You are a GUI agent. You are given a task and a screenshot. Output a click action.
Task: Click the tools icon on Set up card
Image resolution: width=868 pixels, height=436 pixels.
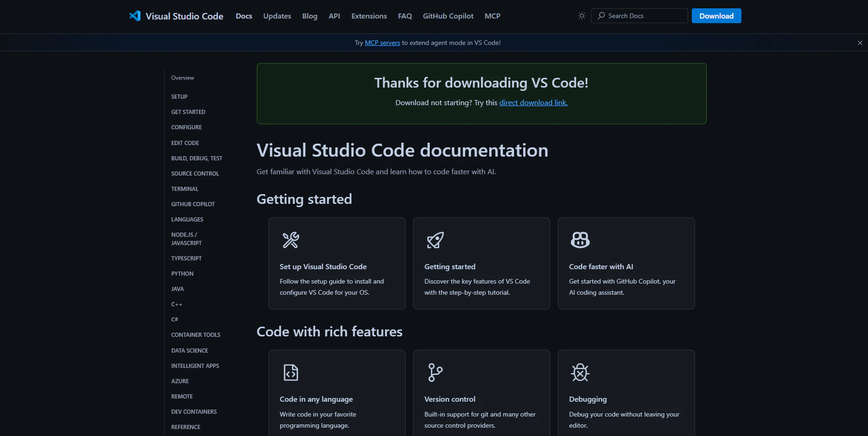291,240
